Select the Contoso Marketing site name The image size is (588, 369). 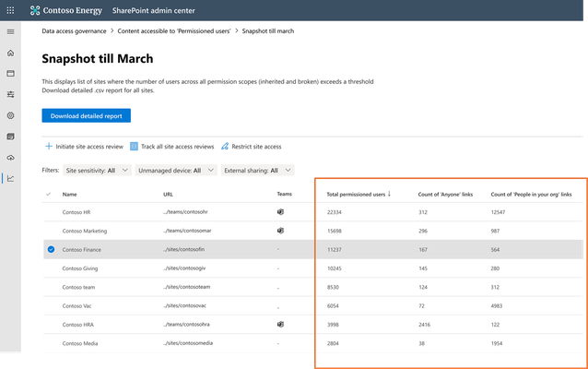[85, 231]
